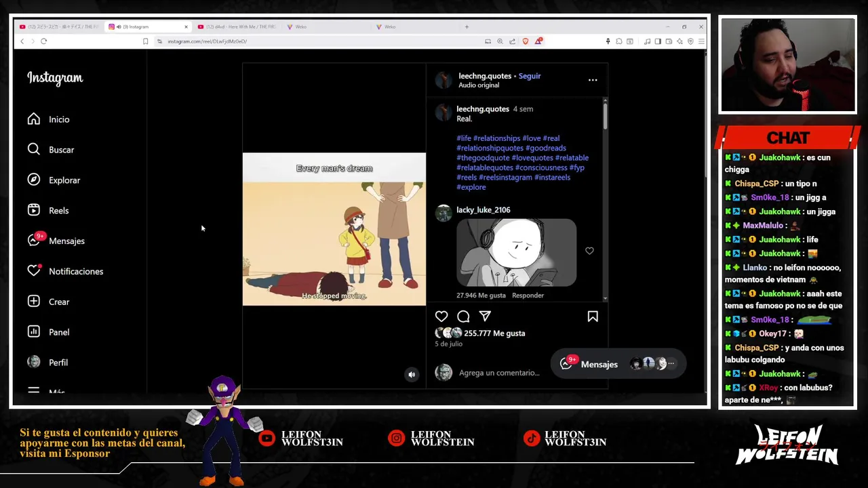Open lacky_luke_2106 profile name
Screen dimensions: 868x488
pyautogui.click(x=484, y=210)
